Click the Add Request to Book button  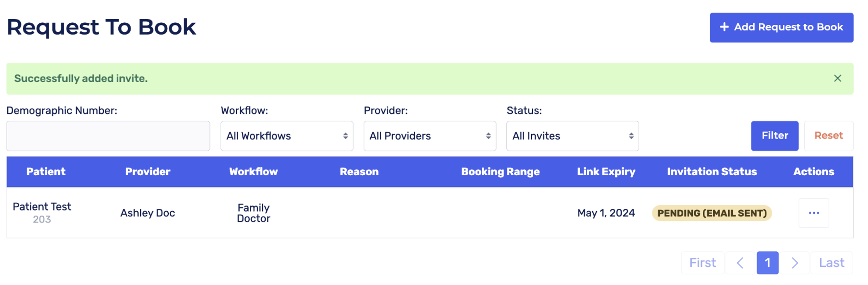point(781,27)
